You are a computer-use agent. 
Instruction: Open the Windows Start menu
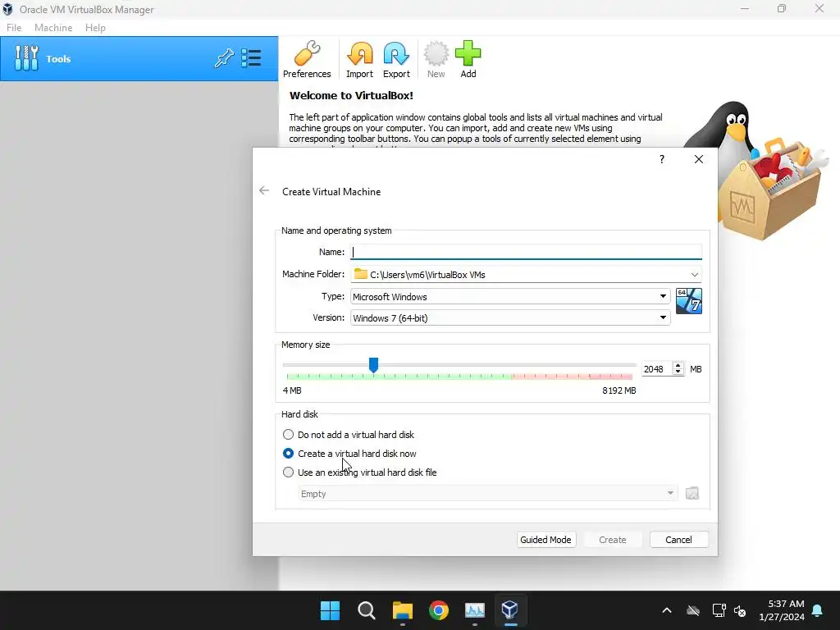[330, 610]
